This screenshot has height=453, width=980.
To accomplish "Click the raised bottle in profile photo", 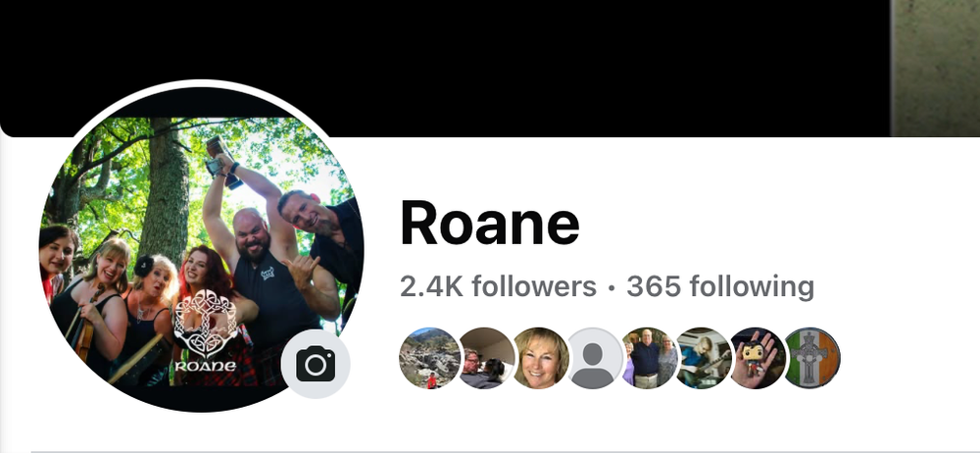I will (x=223, y=162).
